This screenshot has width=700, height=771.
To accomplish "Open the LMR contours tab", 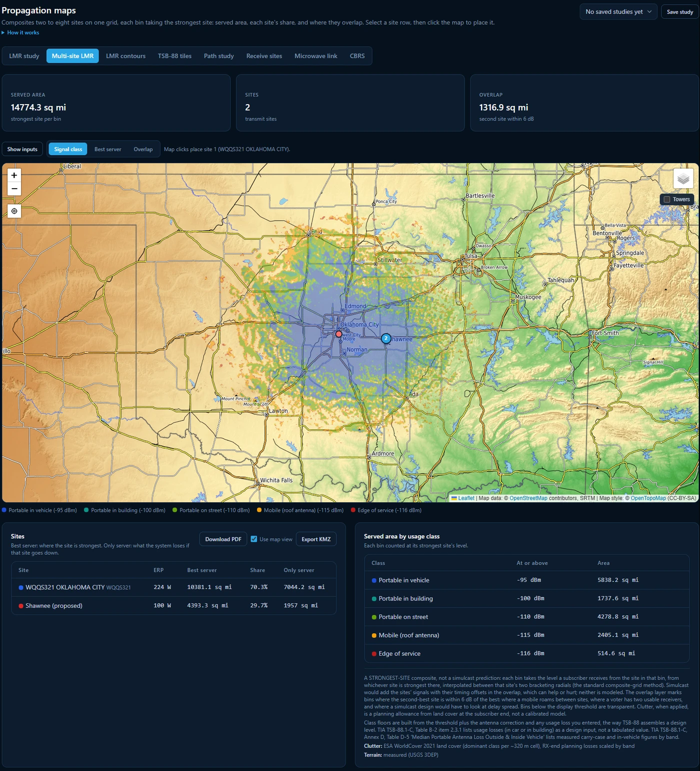I will [x=125, y=56].
